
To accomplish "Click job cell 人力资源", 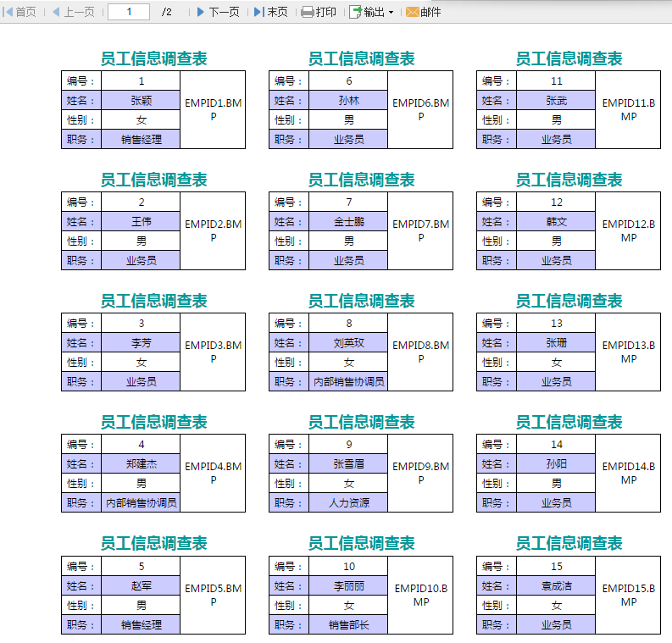I will 348,502.
